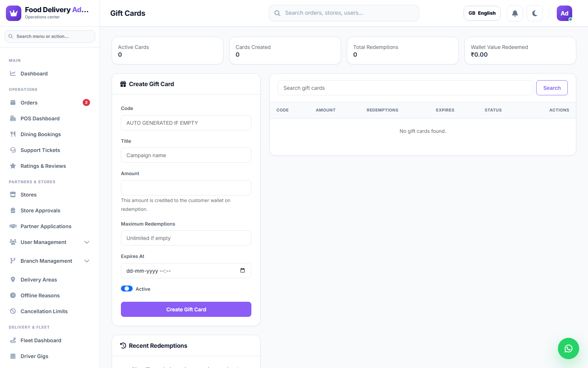Screen dimensions: 588x368
Task: Click the Search button for gift cards
Action: (x=552, y=88)
